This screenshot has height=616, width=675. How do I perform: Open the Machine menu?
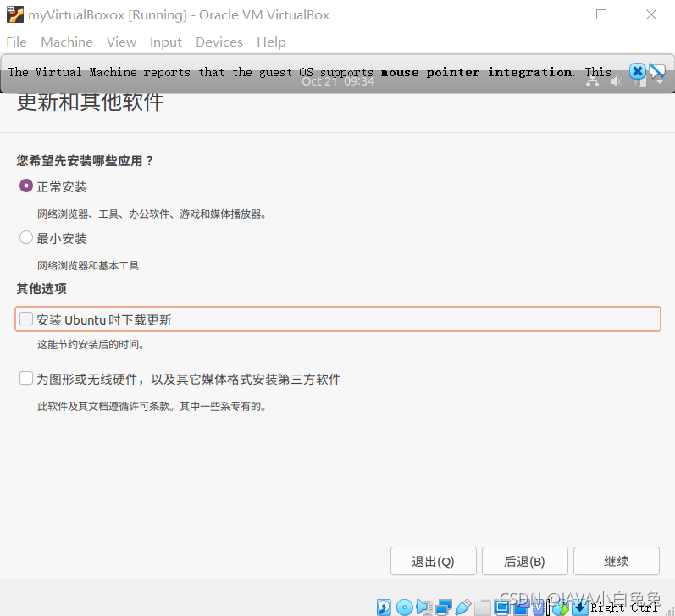click(67, 42)
